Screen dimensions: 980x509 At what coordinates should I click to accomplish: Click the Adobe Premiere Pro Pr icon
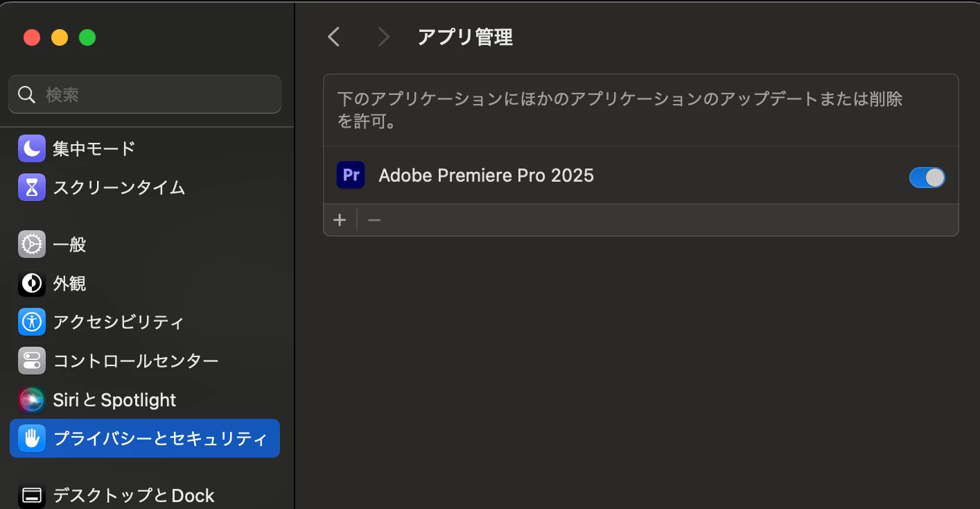[x=351, y=175]
